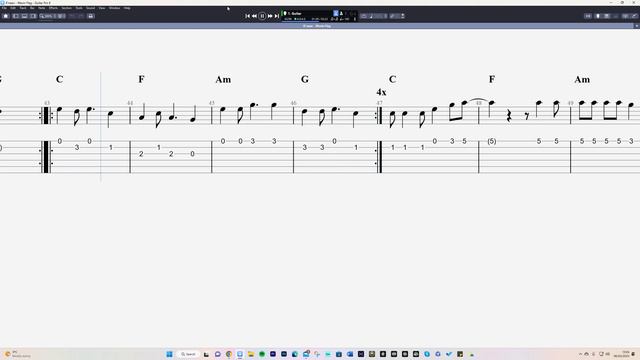Jump to the first bar
The width and height of the screenshot is (640, 360).
pos(247,16)
